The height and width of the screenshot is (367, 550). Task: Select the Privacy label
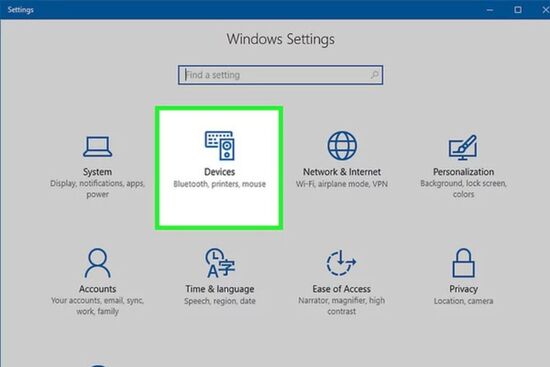(463, 289)
